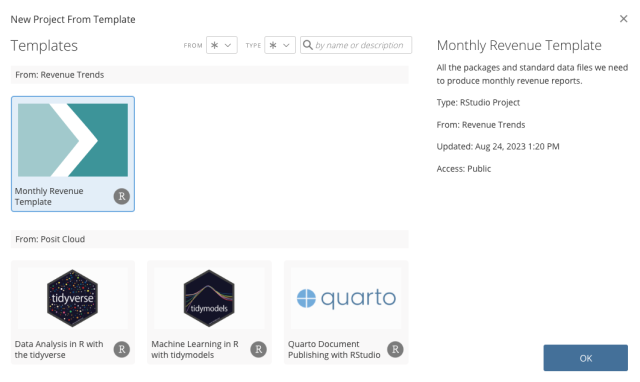The image size is (640, 382).
Task: Click the 'From: Posit Cloud' section header
Action: [209, 239]
